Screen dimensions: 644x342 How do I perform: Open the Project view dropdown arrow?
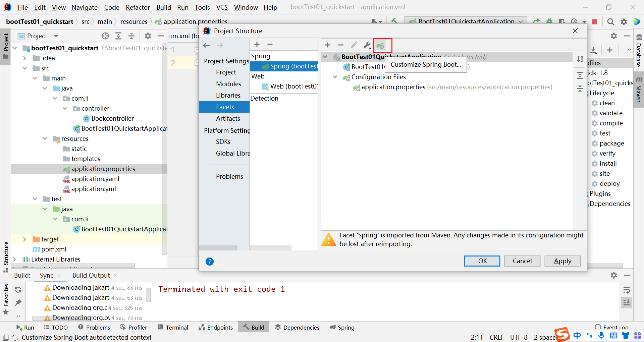coord(56,36)
